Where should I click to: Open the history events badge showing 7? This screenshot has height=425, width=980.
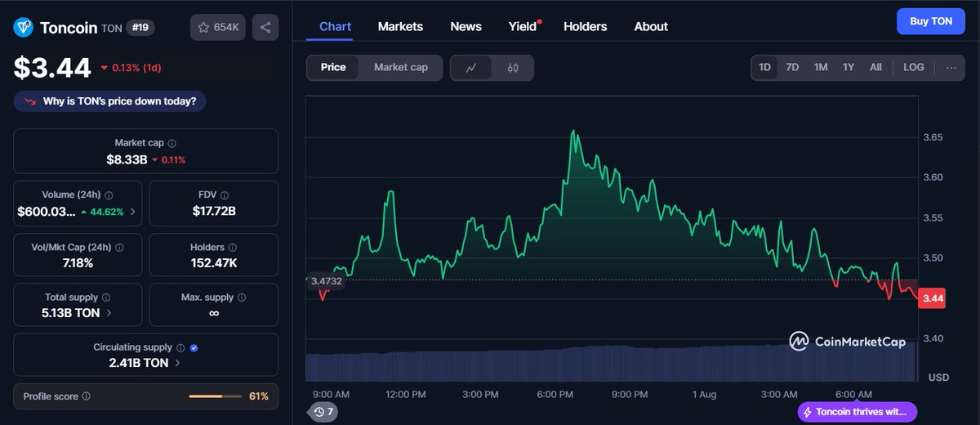[x=323, y=412]
